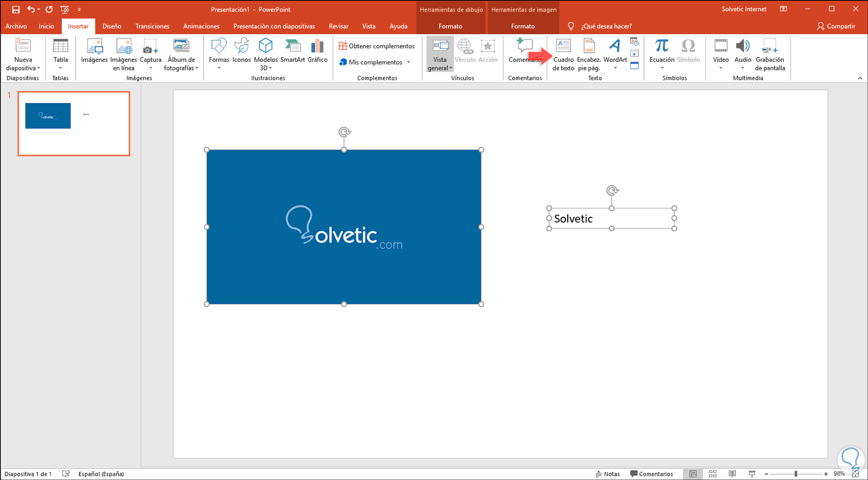This screenshot has height=480, width=868.
Task: Switch to reading view
Action: point(732,474)
